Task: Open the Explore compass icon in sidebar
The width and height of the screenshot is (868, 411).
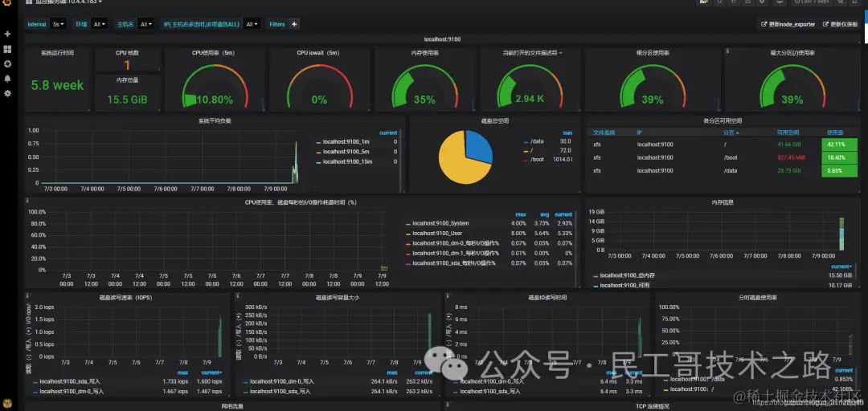Action: [8, 63]
